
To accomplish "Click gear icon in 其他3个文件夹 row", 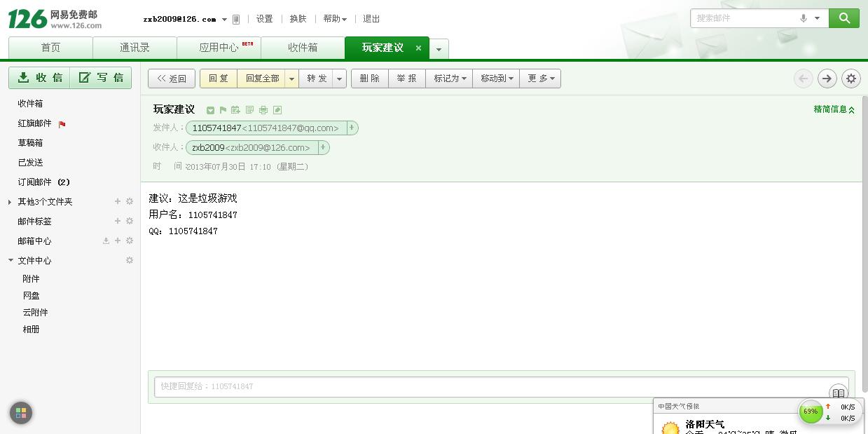I will [x=130, y=201].
